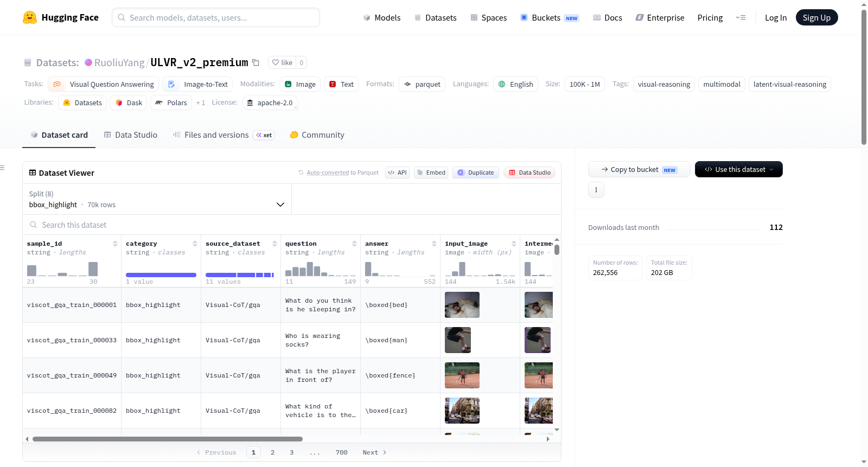Click the Duplicate button

point(476,172)
